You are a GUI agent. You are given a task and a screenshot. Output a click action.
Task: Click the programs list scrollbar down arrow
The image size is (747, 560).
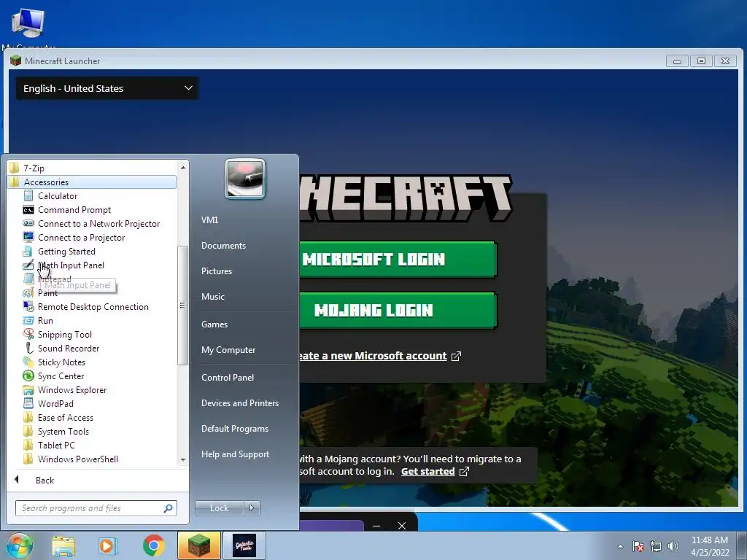pos(183,460)
